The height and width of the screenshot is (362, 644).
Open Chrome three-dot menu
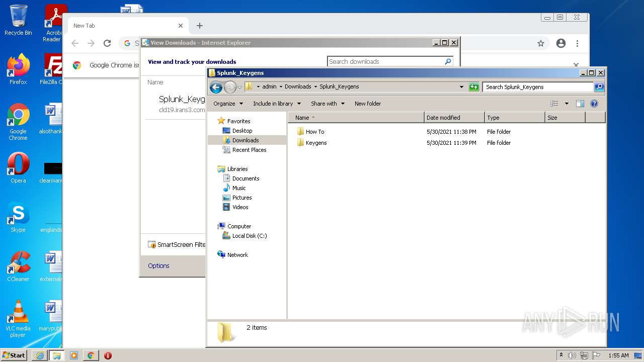[x=578, y=44]
